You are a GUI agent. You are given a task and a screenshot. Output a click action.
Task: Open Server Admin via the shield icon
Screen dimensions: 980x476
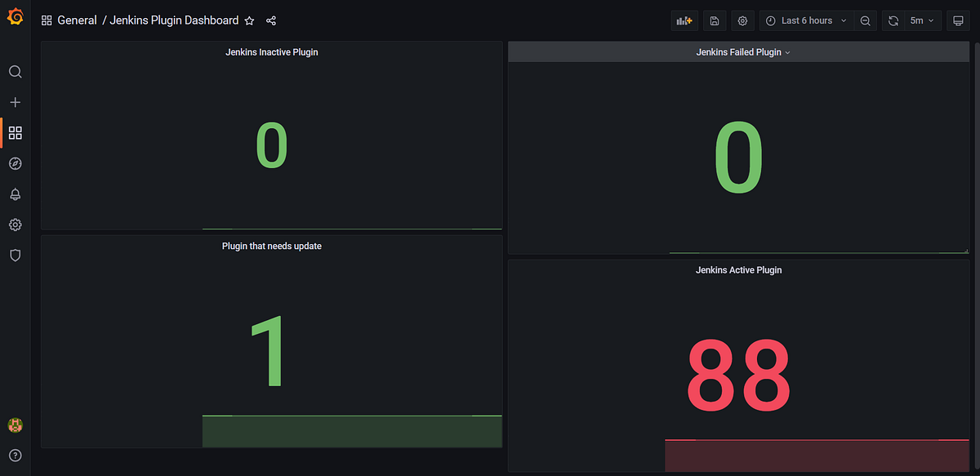tap(15, 255)
